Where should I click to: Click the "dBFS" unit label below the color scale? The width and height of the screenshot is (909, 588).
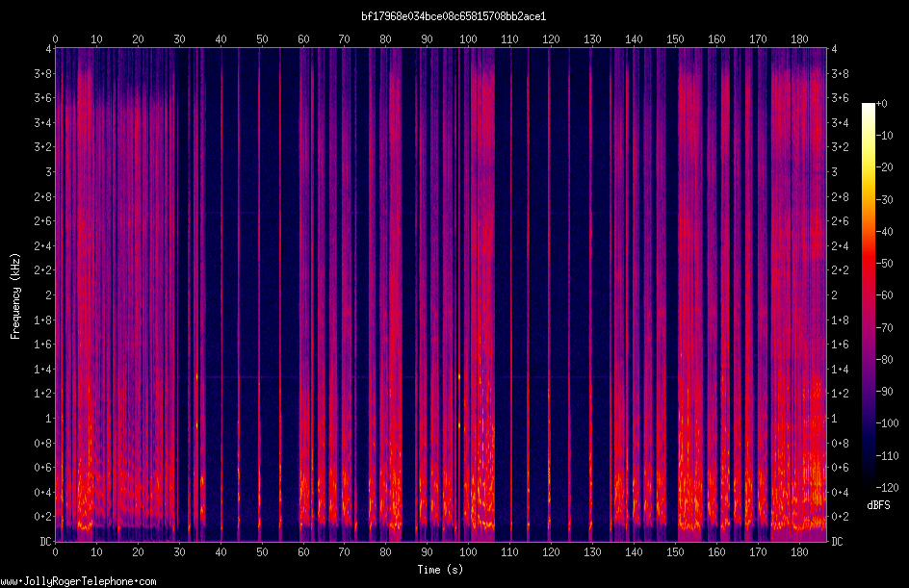click(x=878, y=505)
